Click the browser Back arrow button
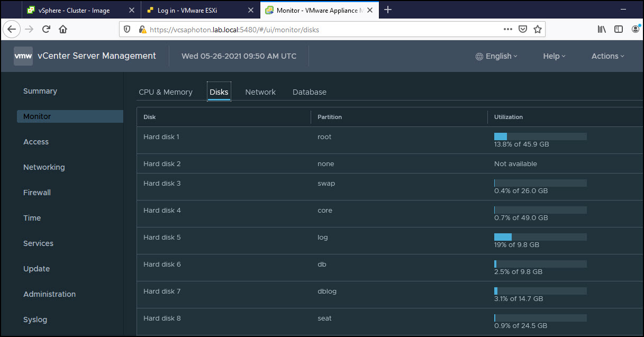The width and height of the screenshot is (644, 337). (x=12, y=30)
